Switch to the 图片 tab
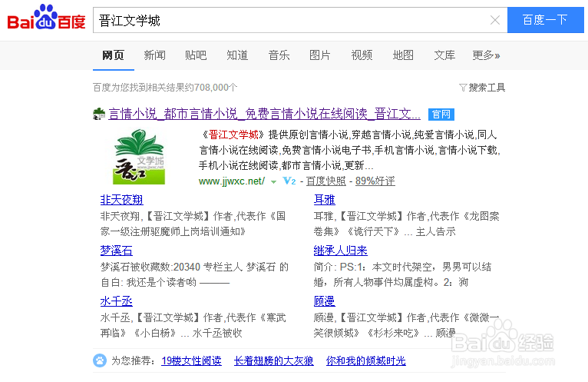This screenshot has width=588, height=382. tap(320, 55)
